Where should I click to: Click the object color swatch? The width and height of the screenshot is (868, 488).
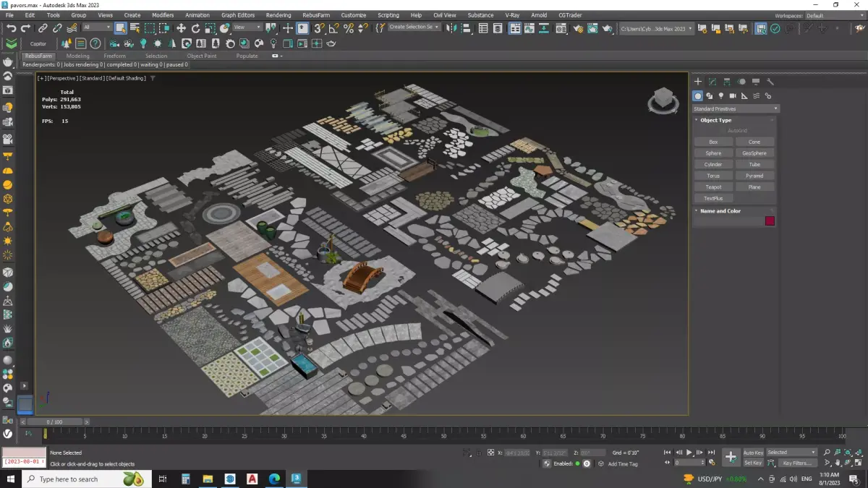pos(770,221)
